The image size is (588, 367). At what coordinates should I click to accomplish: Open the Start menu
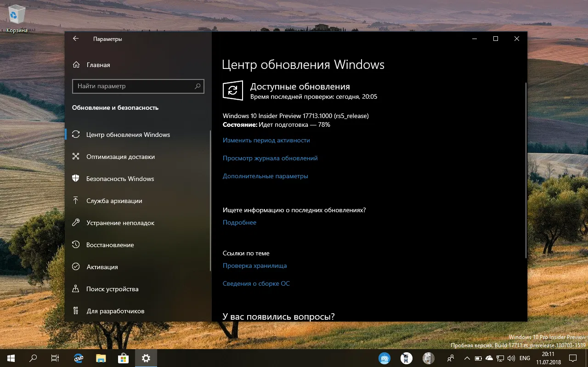coord(10,358)
